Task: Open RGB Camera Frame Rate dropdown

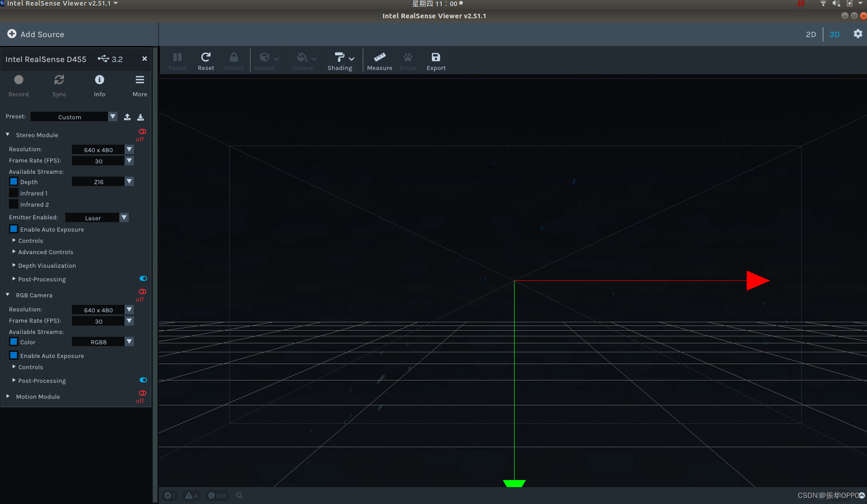Action: click(102, 321)
